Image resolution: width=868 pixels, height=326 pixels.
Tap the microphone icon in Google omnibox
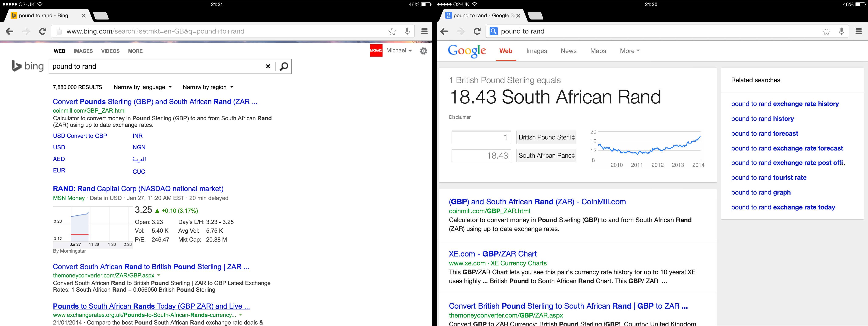(841, 31)
